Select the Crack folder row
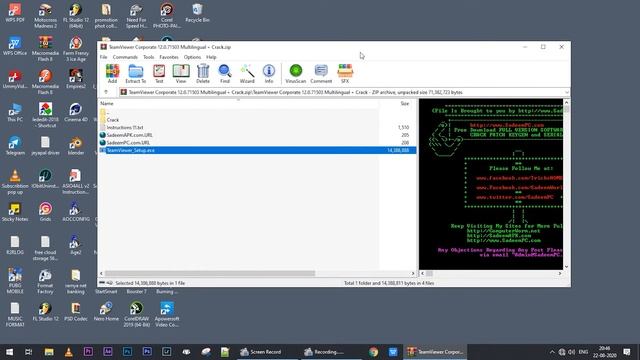The height and width of the screenshot is (360, 640). tap(257, 120)
